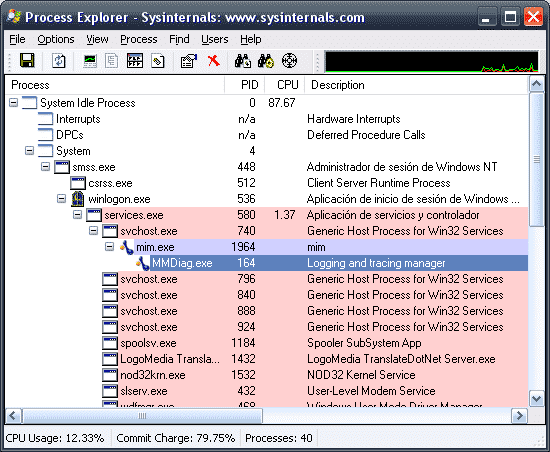Click the horizontal scrollbar left arrow
The height and width of the screenshot is (452, 550).
pos(13,416)
